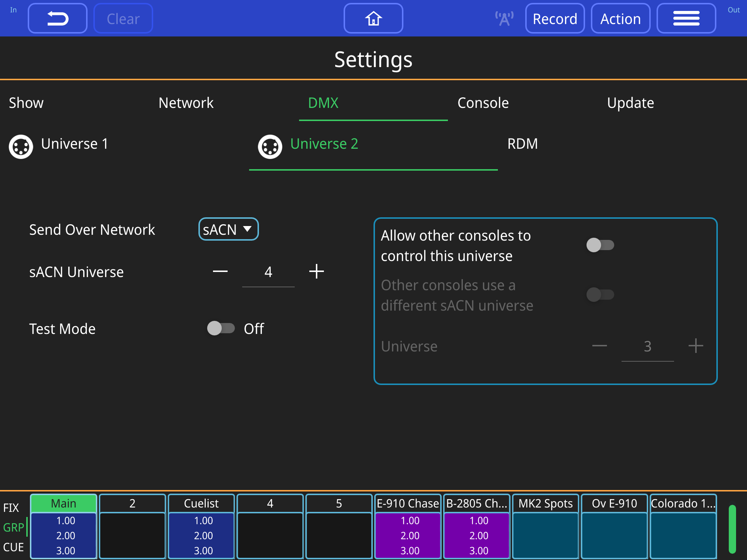Increase sACN Universe with the plus control
The height and width of the screenshot is (560, 747).
pyautogui.click(x=317, y=271)
